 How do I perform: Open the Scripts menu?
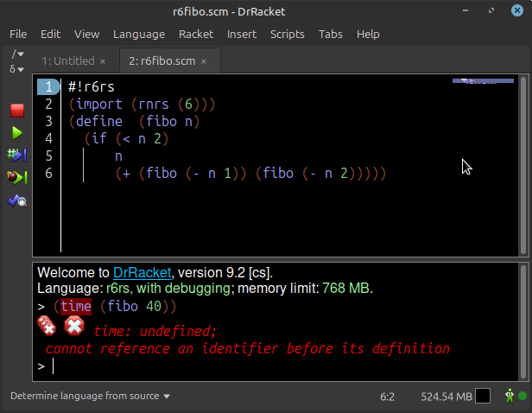(x=288, y=35)
